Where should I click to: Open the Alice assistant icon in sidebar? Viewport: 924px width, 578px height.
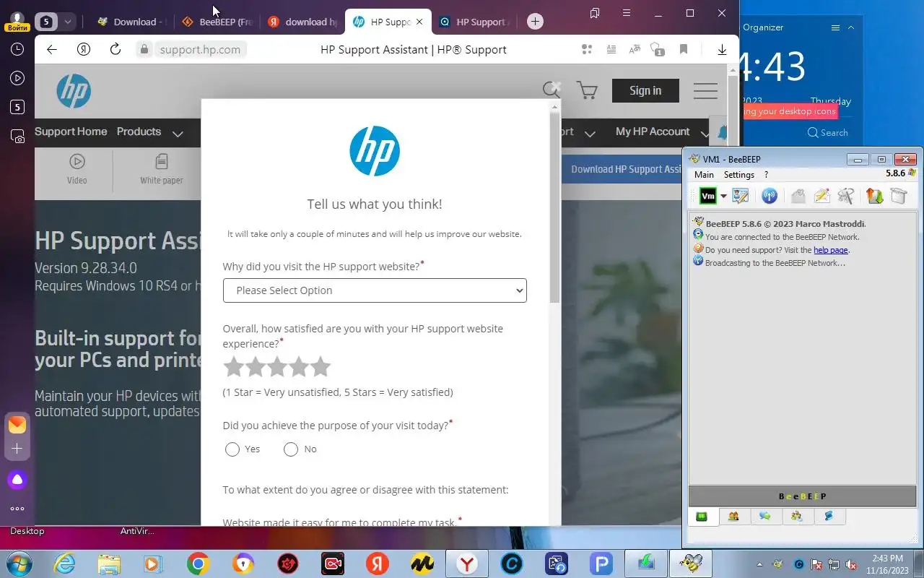pos(17,480)
